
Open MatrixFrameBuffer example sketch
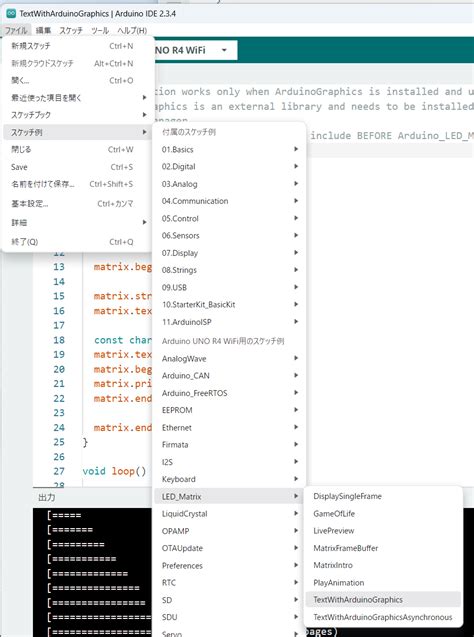(x=383, y=548)
